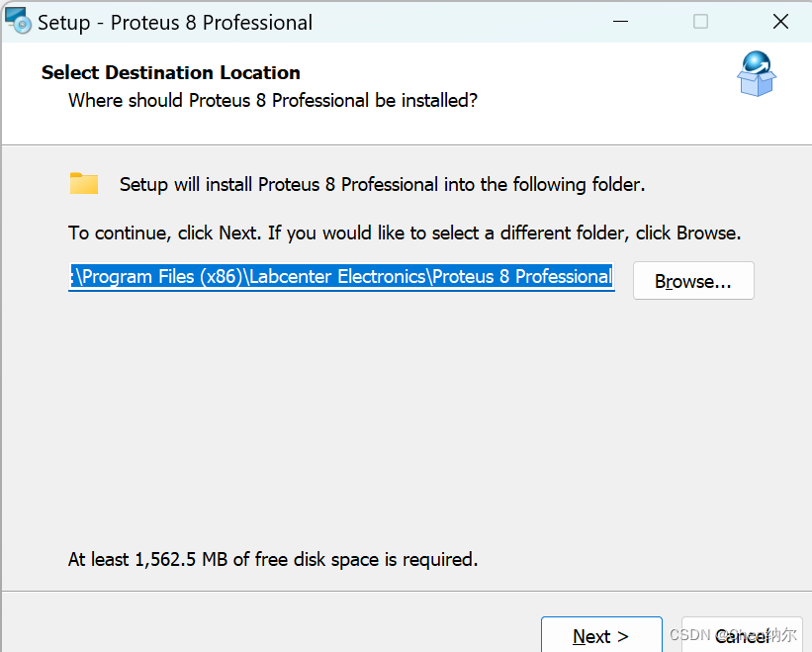Click the blue box installer graphic icon
The width and height of the screenshot is (812, 652).
(757, 73)
